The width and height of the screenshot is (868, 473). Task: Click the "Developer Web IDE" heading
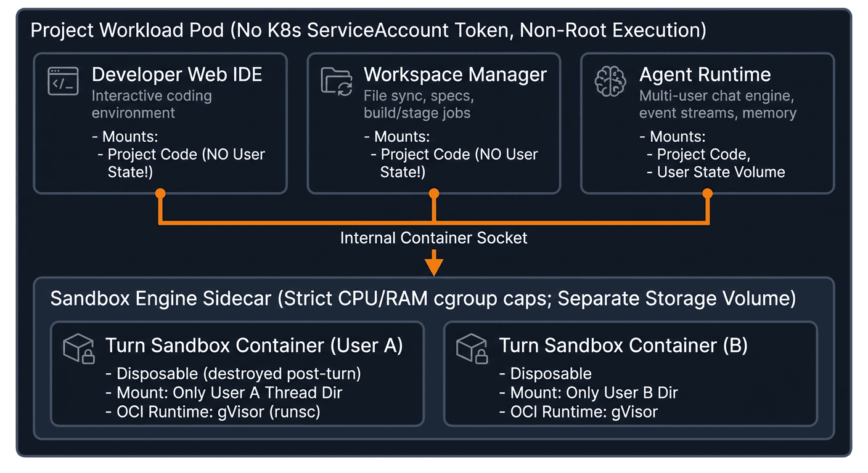[x=177, y=75]
